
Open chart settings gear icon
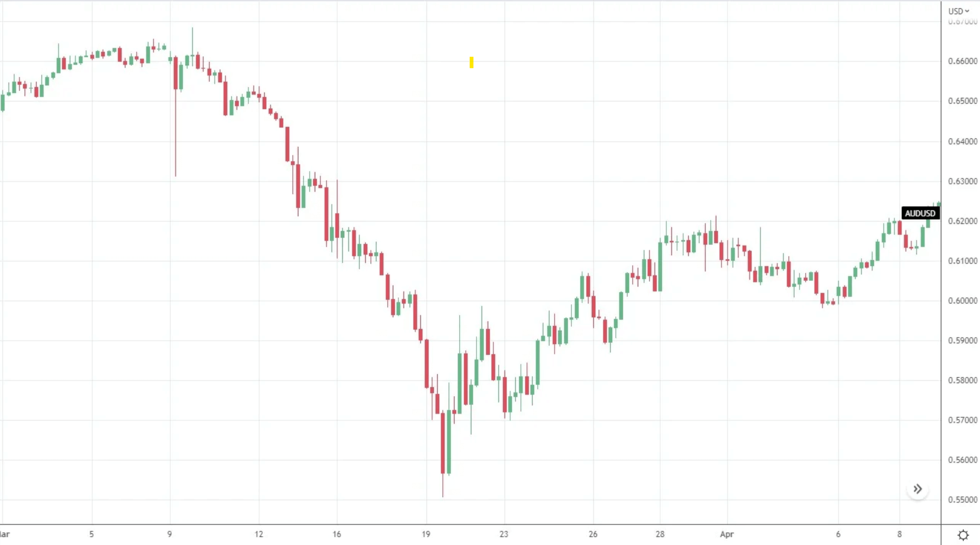(x=963, y=535)
